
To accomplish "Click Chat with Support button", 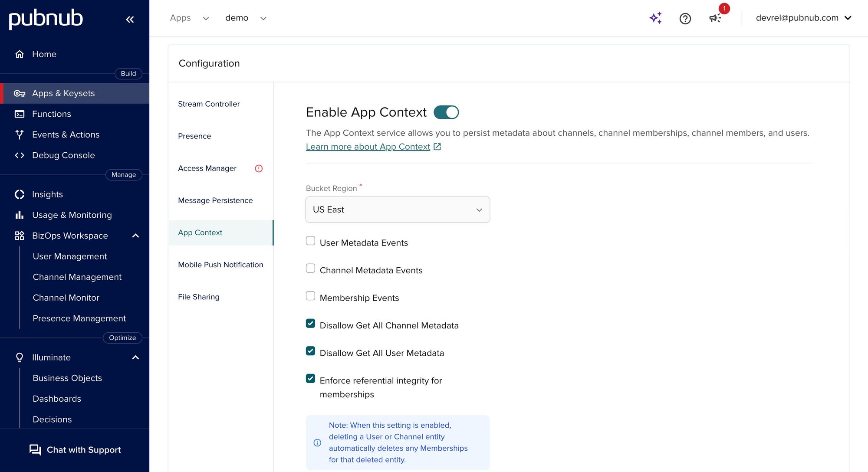I will [x=75, y=450].
